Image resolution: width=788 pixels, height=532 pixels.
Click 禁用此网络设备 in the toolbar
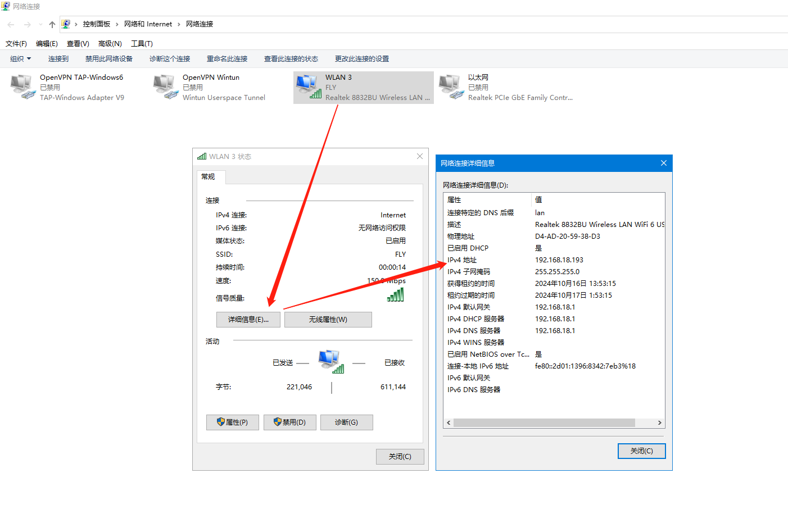[x=109, y=59]
